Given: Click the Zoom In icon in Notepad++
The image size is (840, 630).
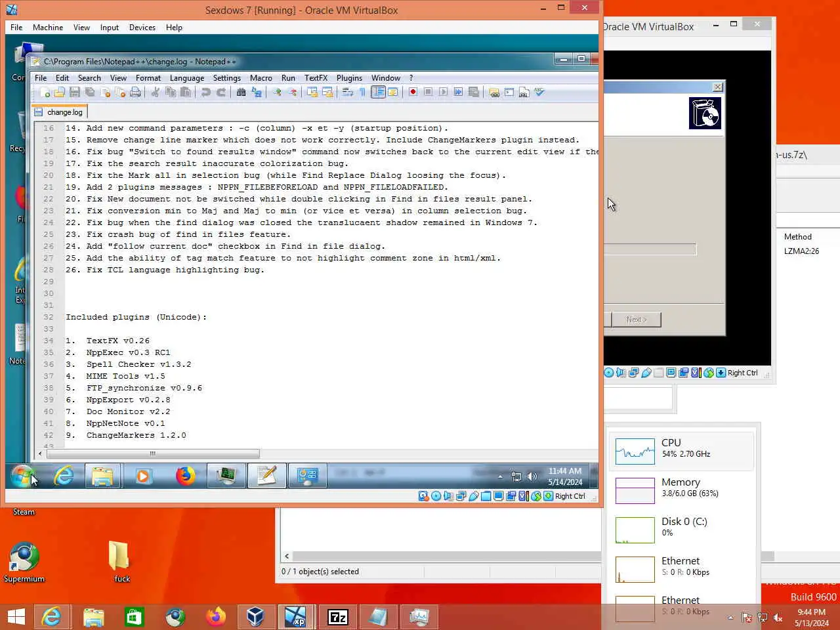Looking at the screenshot, I should [277, 93].
